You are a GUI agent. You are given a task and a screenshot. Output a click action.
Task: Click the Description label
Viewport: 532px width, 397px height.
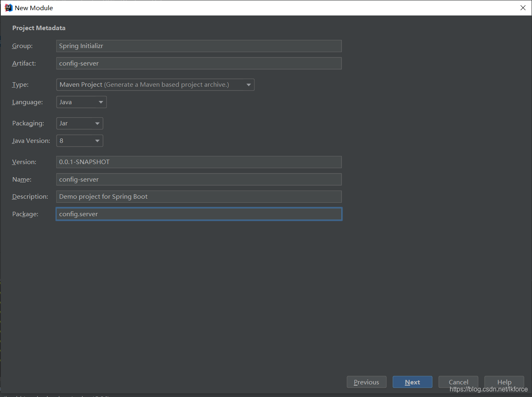tap(30, 197)
